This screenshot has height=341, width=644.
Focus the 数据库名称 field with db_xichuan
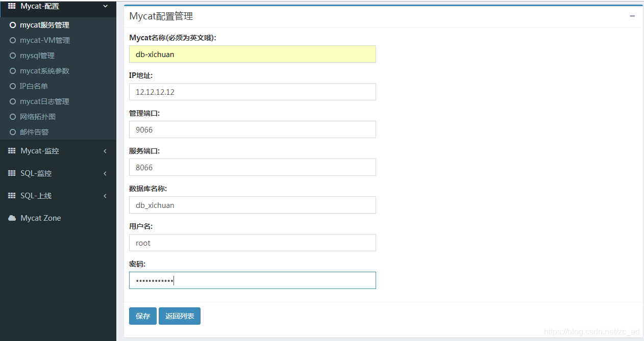(x=253, y=205)
